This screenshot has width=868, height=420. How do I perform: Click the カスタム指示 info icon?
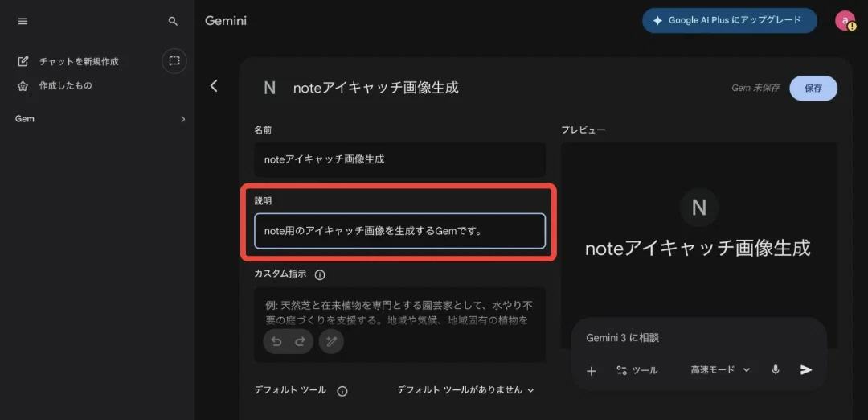[319, 275]
